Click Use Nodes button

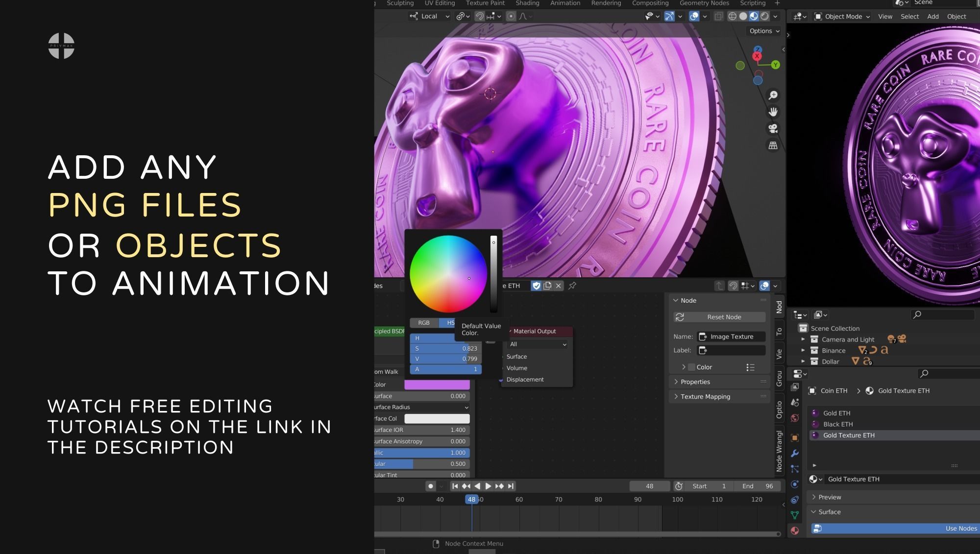click(x=895, y=529)
